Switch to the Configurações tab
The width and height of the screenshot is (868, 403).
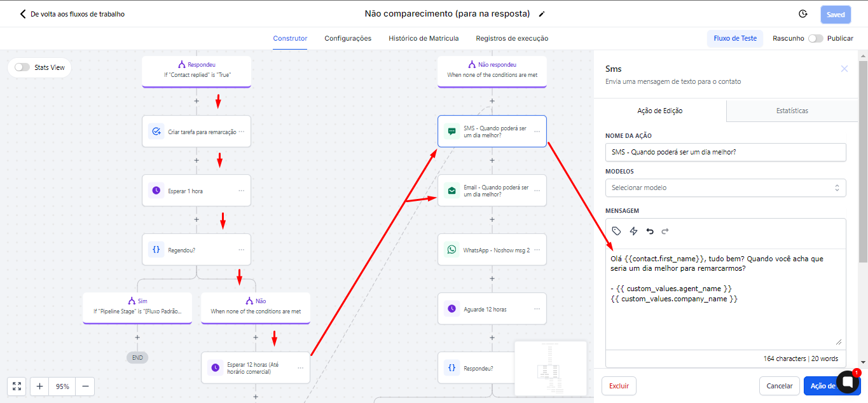tap(348, 38)
